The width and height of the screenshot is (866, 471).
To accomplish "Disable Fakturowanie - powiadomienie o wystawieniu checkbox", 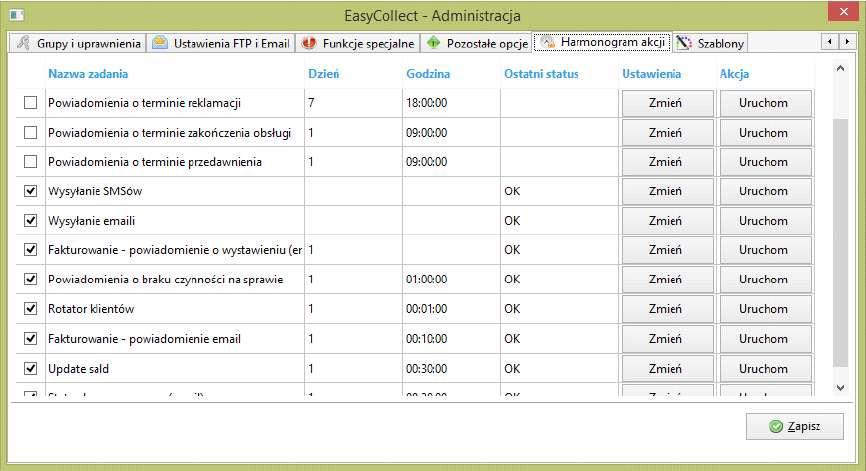I will pos(30,250).
